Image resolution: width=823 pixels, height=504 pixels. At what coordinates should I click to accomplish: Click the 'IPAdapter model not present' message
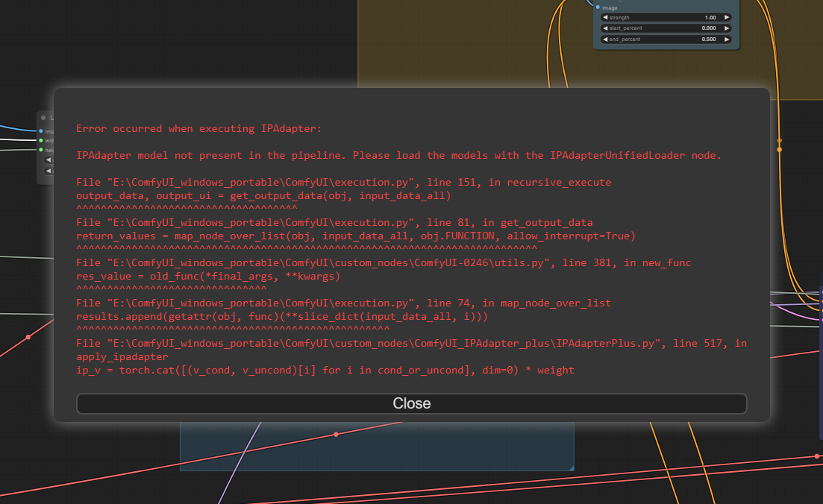point(399,155)
